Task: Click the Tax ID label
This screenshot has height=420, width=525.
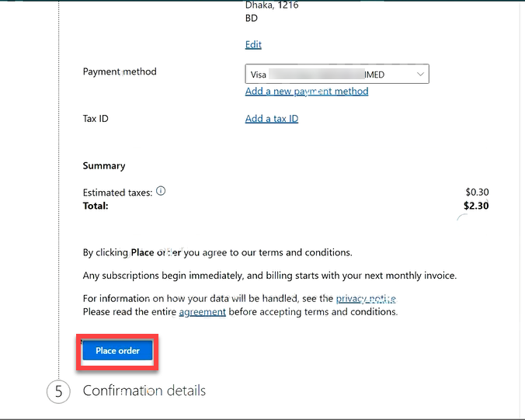Action: coord(96,119)
